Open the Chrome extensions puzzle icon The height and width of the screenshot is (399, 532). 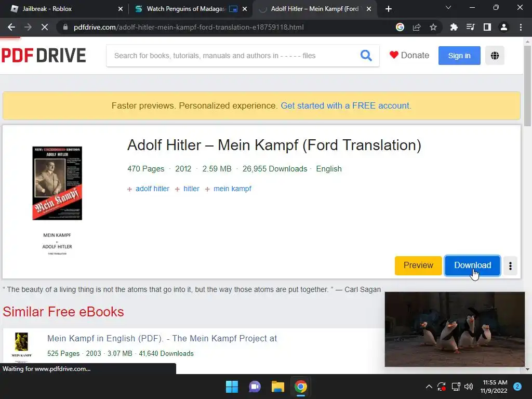454,27
